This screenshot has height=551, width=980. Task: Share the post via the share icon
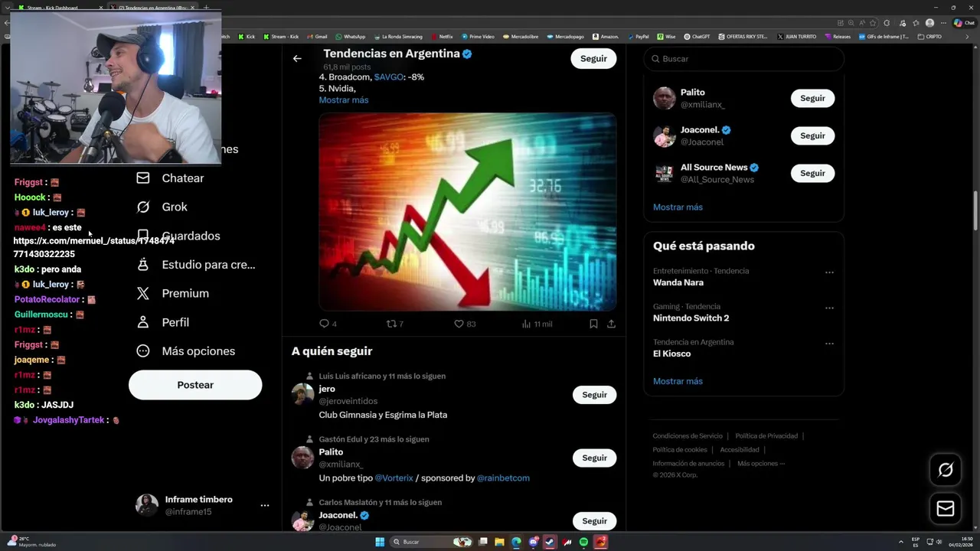(x=611, y=324)
